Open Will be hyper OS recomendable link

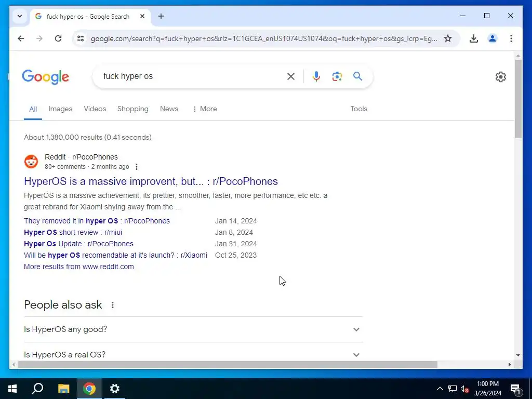116,255
